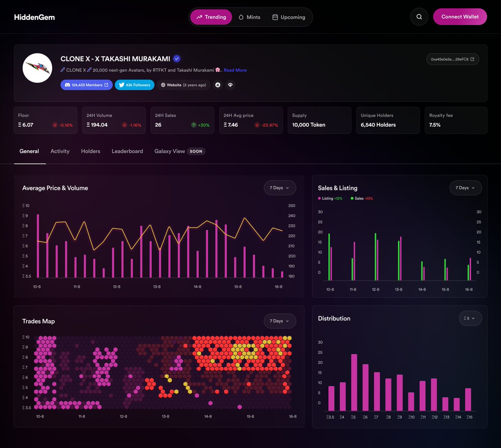Click the Sales & Listing heading
The image size is (501, 448).
click(338, 188)
